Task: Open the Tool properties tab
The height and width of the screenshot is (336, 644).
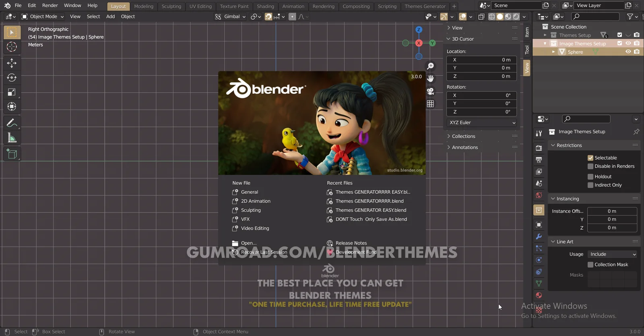Action: pyautogui.click(x=539, y=133)
